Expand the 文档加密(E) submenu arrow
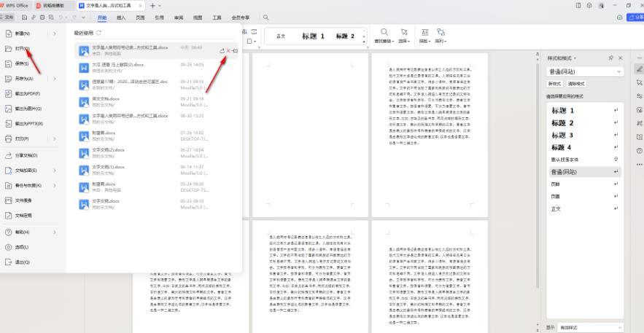The width and height of the screenshot is (644, 333). [x=55, y=171]
